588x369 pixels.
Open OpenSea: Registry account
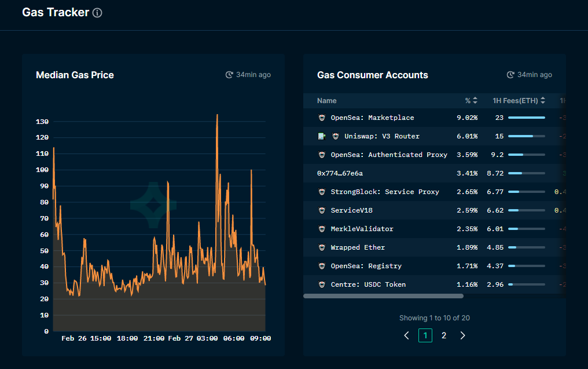[x=366, y=266]
